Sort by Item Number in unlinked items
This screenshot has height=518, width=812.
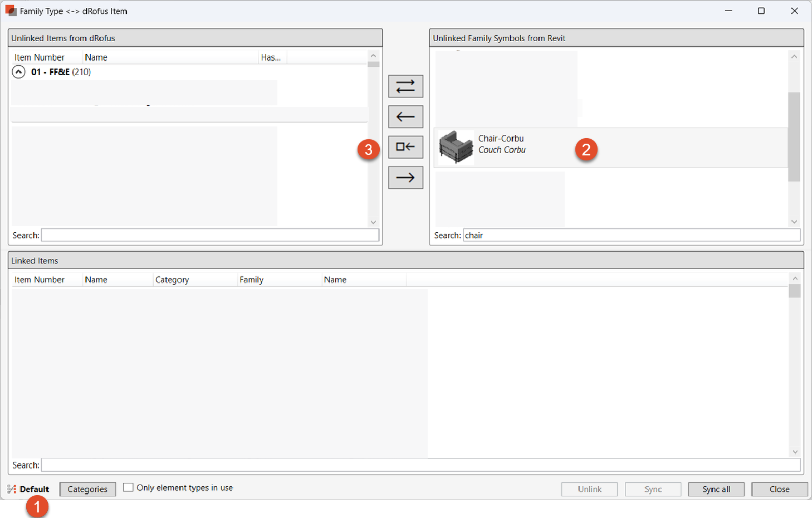(40, 57)
